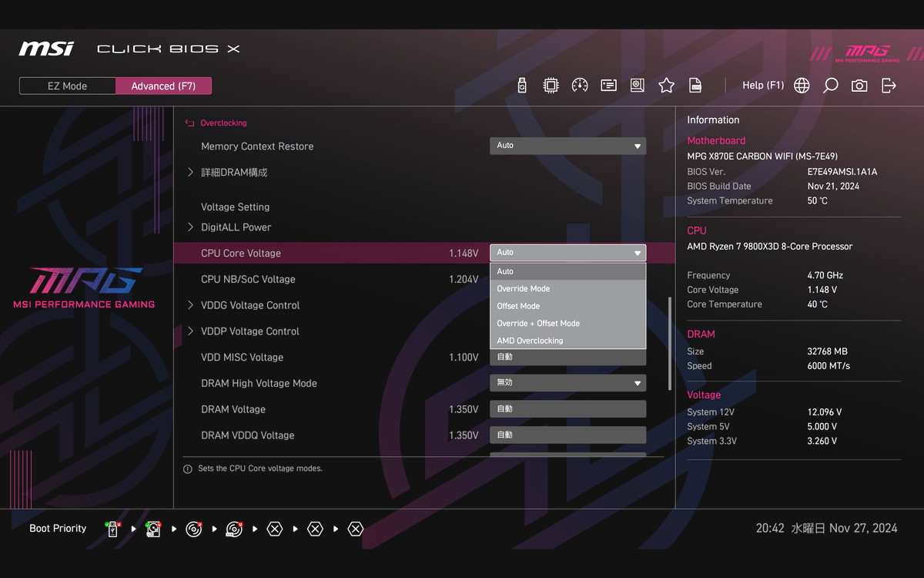Open the hardware monitor board icon
924x578 pixels.
point(638,86)
